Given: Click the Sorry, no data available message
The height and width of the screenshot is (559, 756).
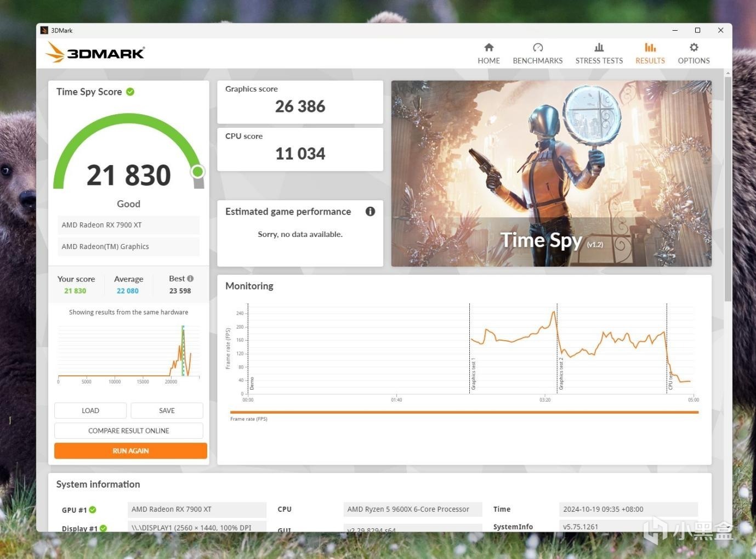Looking at the screenshot, I should point(300,234).
